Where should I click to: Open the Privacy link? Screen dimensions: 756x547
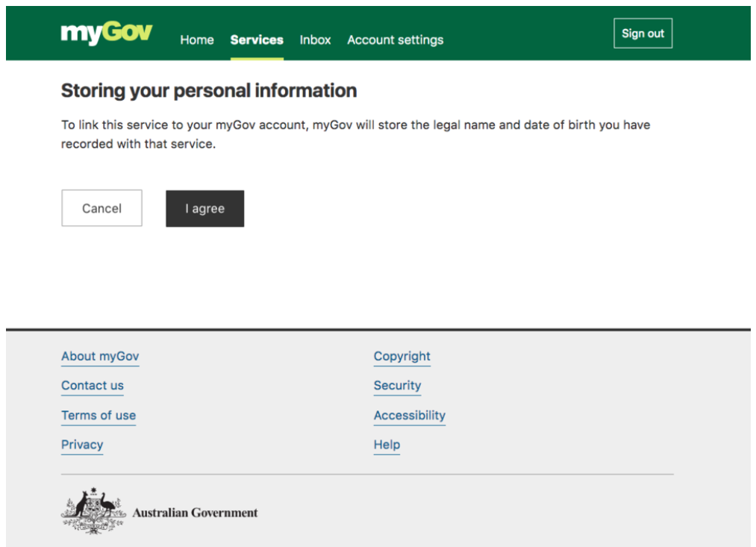pyautogui.click(x=82, y=444)
